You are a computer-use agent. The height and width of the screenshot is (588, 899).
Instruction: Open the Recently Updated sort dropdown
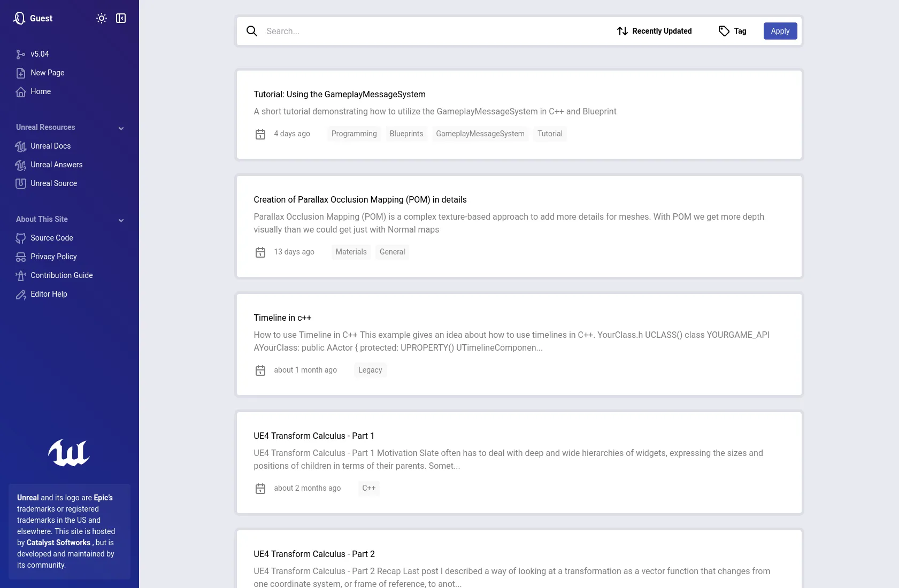(654, 31)
